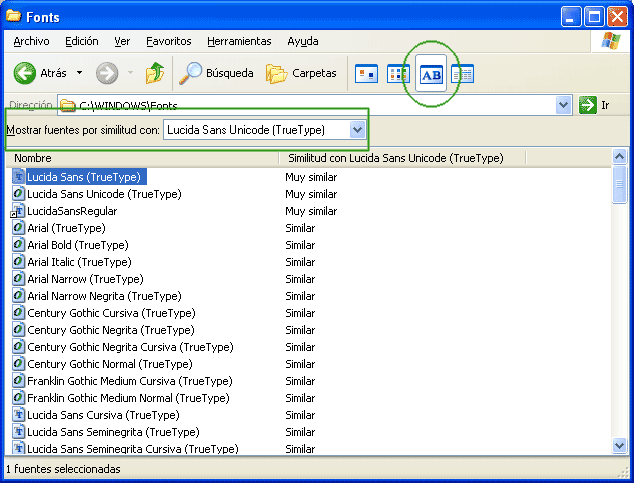Click the Arial Bold font icon
Image resolution: width=634 pixels, height=483 pixels.
point(19,245)
